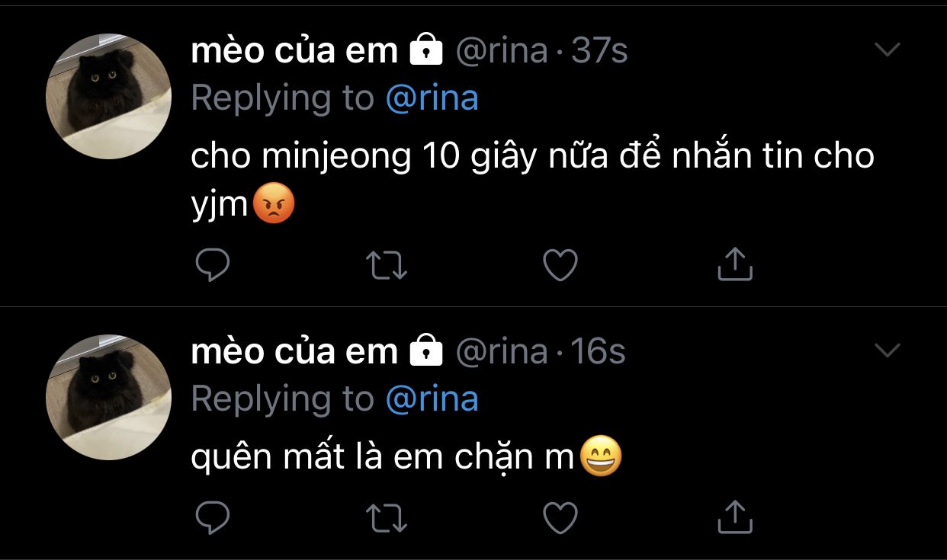Share the second tweet via share icon
The image size is (947, 560).
tap(736, 517)
